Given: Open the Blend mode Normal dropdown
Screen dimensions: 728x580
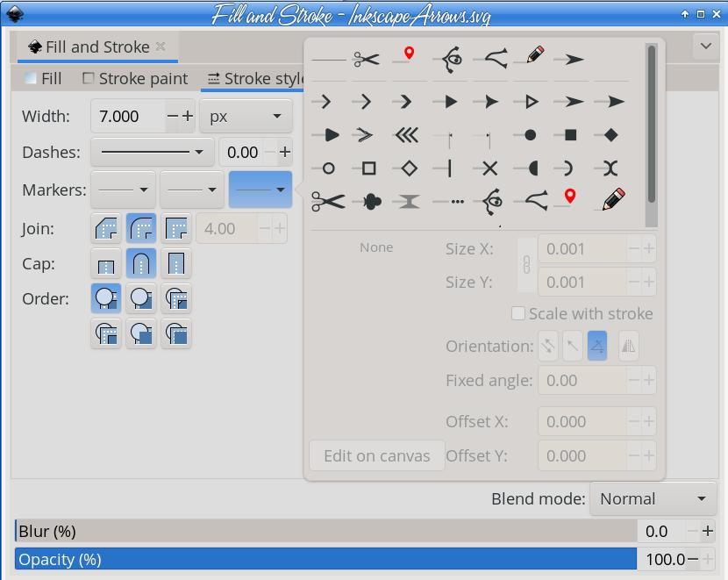Looking at the screenshot, I should point(653,498).
